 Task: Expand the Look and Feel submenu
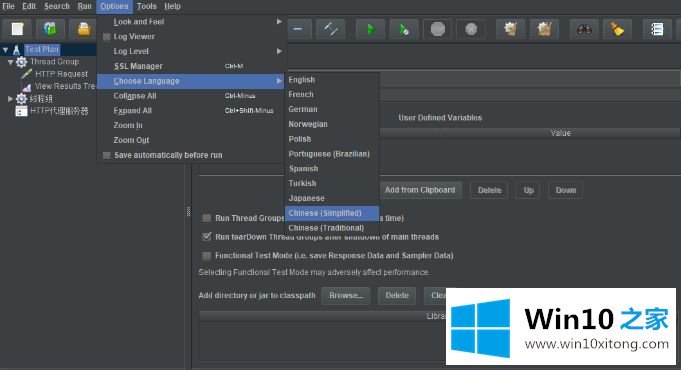tap(191, 22)
